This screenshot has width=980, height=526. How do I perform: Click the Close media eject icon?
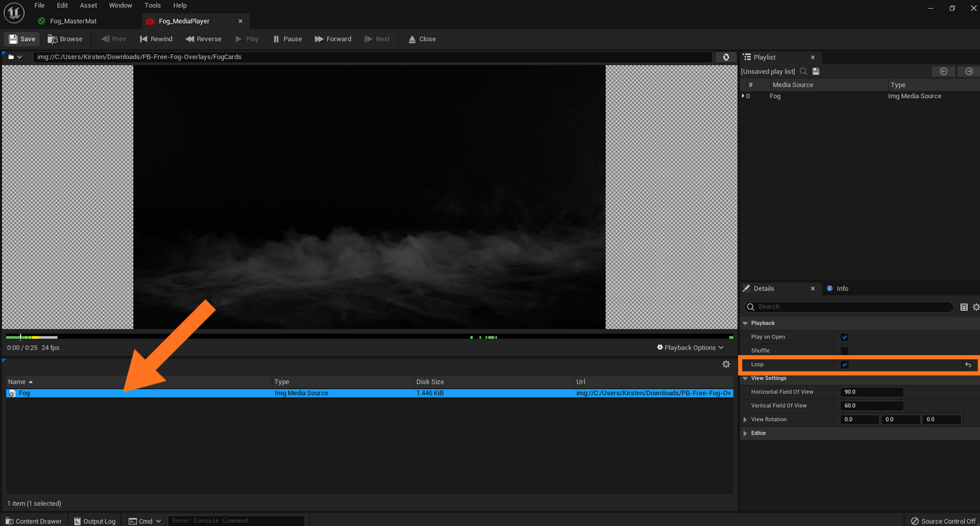[412, 39]
